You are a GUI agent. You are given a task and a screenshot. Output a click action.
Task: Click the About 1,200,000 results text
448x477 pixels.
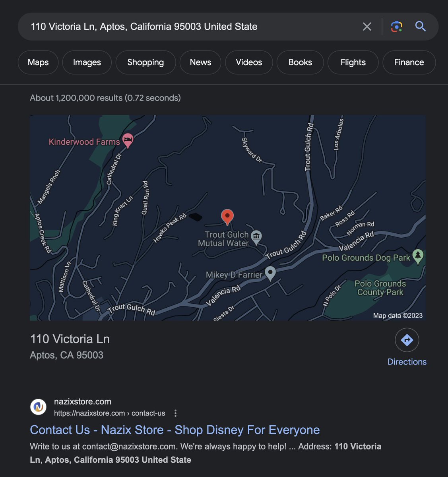[105, 98]
